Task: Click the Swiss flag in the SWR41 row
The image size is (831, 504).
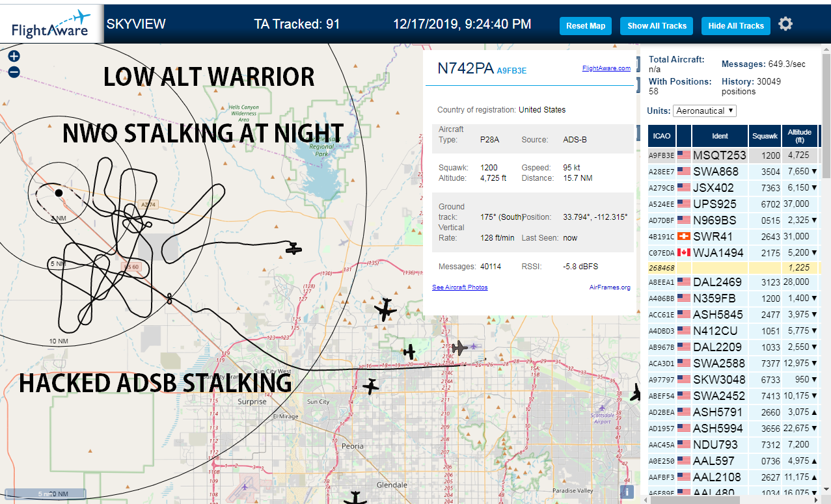Action: point(683,236)
